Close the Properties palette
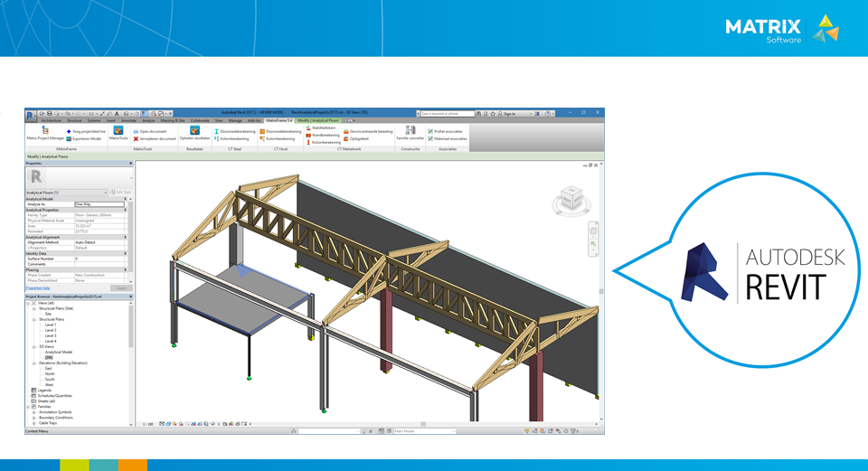 tap(130, 164)
